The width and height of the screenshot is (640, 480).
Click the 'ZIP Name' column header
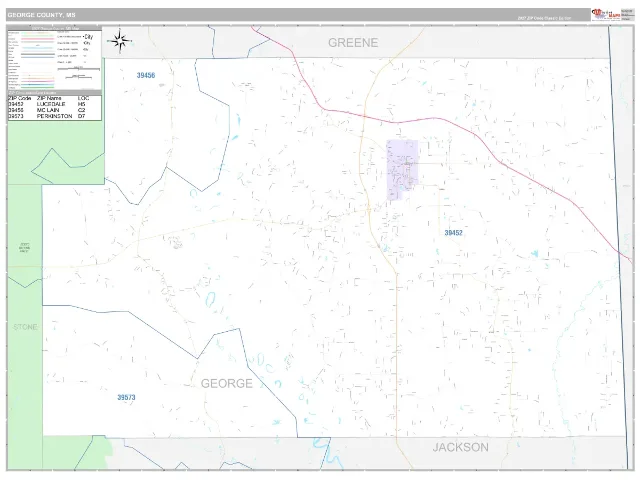[49, 98]
